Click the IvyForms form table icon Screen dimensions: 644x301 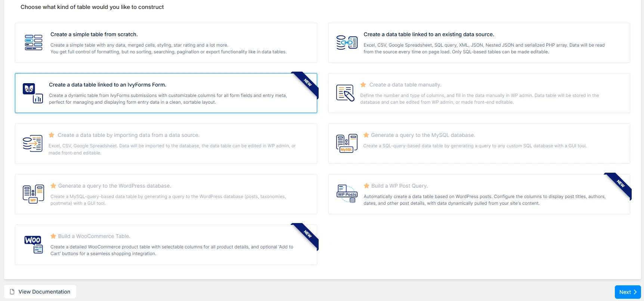tap(33, 93)
